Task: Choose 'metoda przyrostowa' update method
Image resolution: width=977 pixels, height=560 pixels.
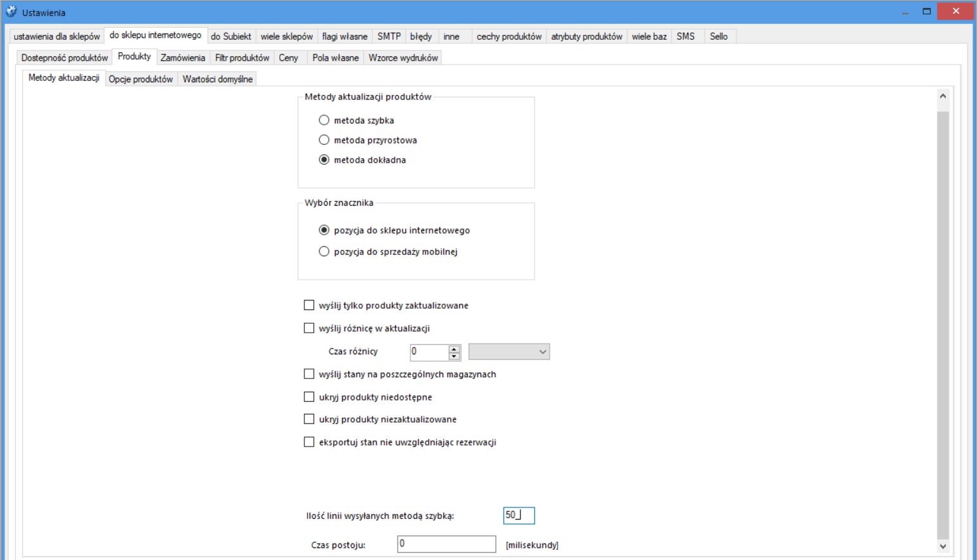Action: tap(324, 140)
